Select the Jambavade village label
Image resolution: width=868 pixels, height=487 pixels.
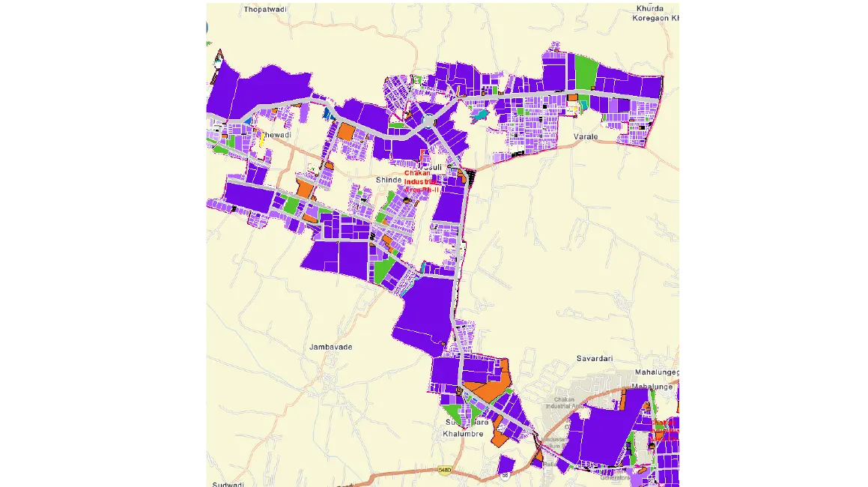[330, 347]
